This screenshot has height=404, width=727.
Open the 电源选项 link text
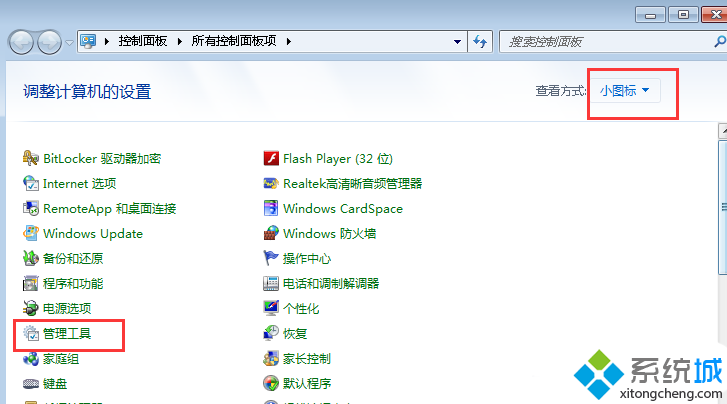click(67, 308)
